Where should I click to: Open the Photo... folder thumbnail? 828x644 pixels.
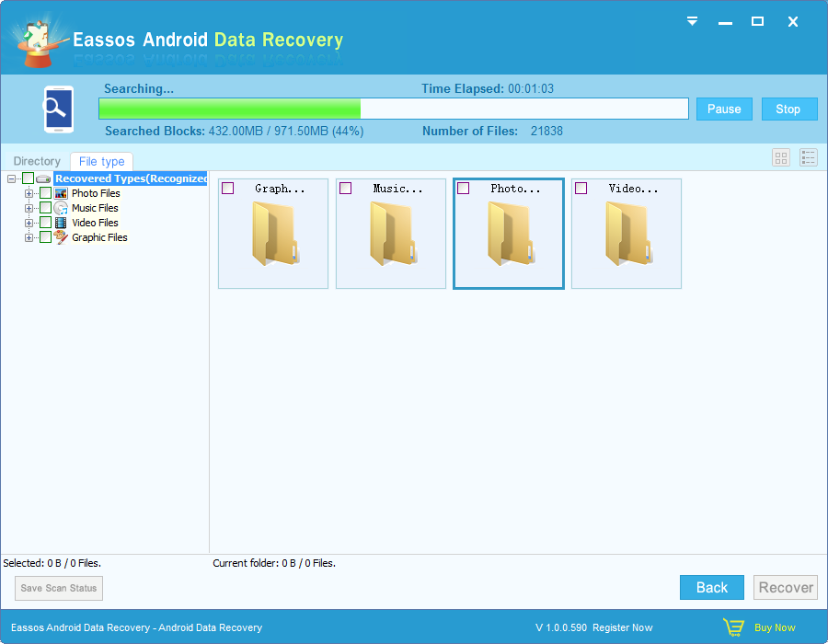(x=509, y=234)
